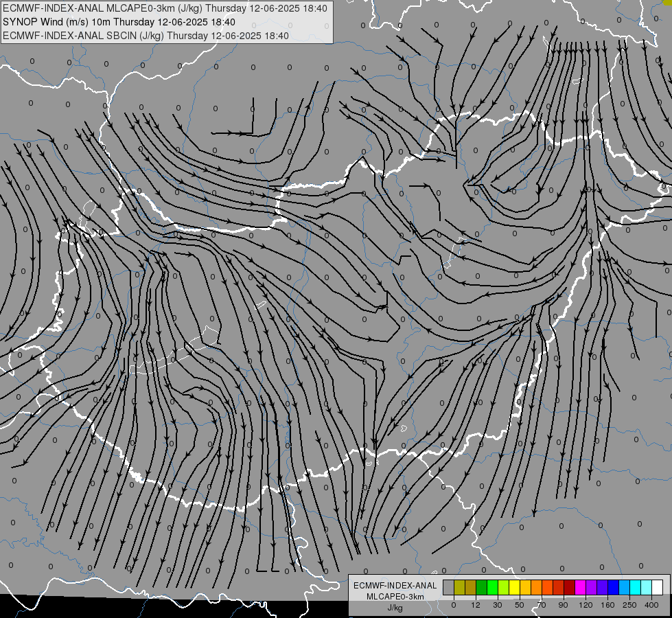Click the legend scale value 50

(520, 605)
